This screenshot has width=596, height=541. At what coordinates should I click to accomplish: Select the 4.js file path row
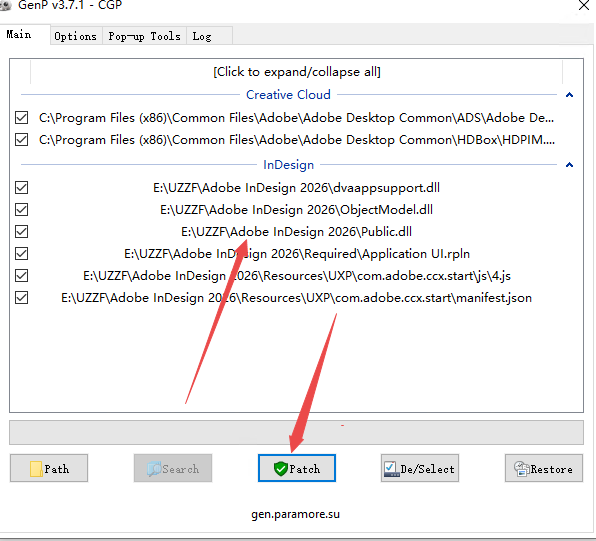[296, 276]
